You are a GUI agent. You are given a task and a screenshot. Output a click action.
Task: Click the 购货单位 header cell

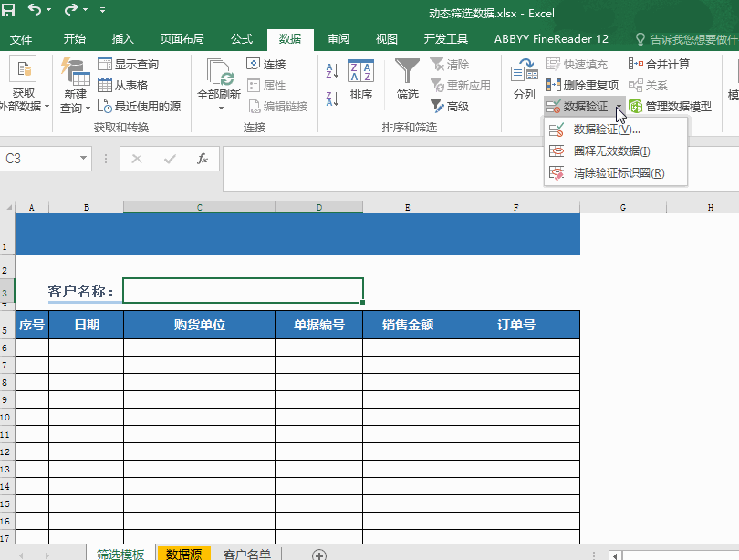(x=200, y=325)
